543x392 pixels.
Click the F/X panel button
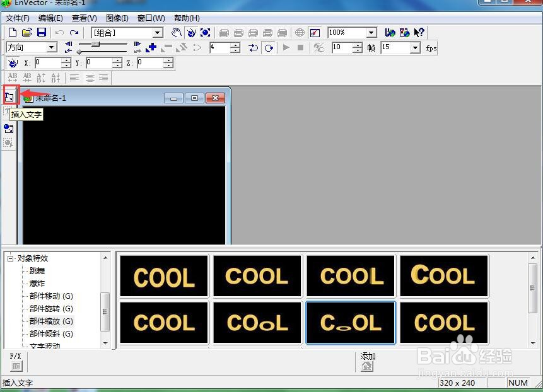pyautogui.click(x=16, y=366)
